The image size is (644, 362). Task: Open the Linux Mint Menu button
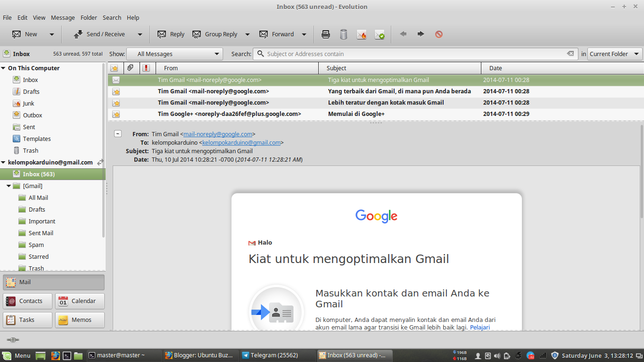(x=17, y=355)
